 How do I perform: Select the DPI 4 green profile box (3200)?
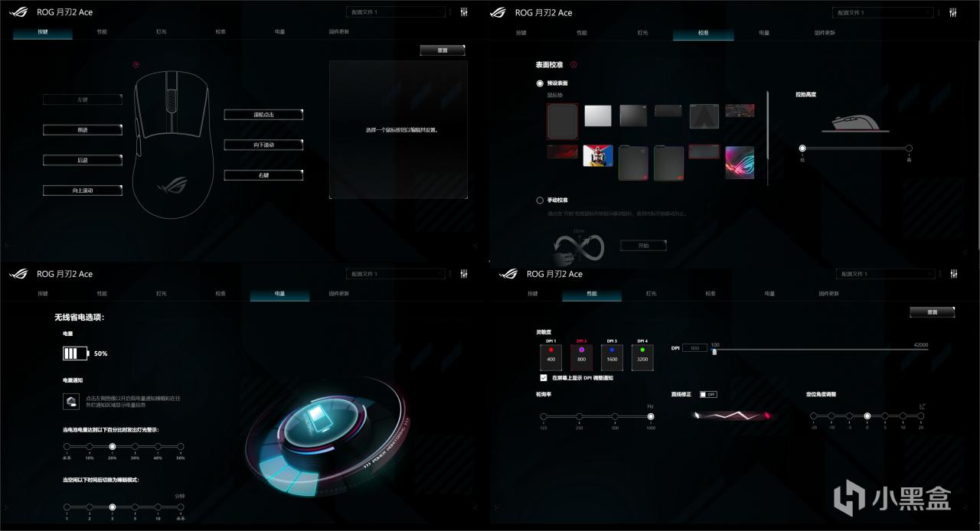pos(642,357)
